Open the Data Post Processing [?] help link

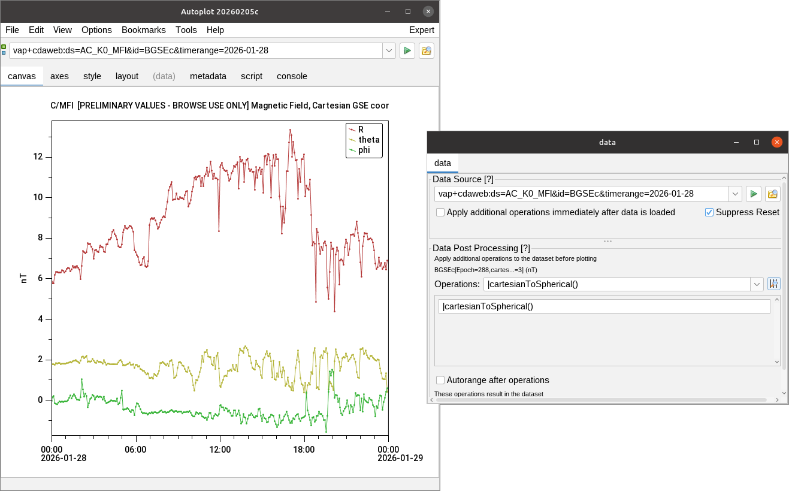480,247
